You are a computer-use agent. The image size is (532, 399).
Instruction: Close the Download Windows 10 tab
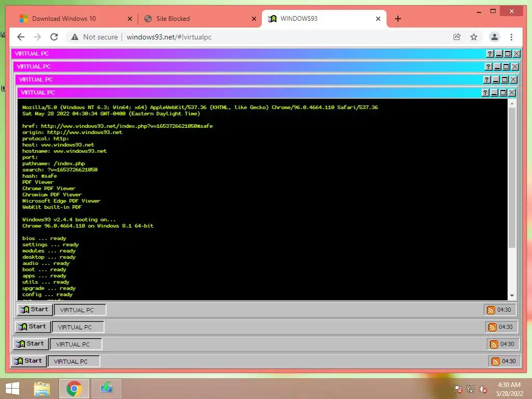pyautogui.click(x=129, y=19)
